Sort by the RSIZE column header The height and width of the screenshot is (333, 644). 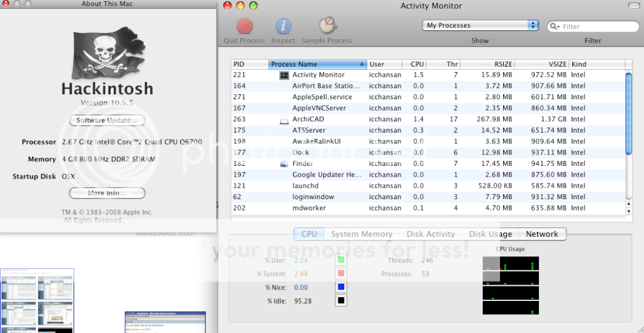click(487, 64)
